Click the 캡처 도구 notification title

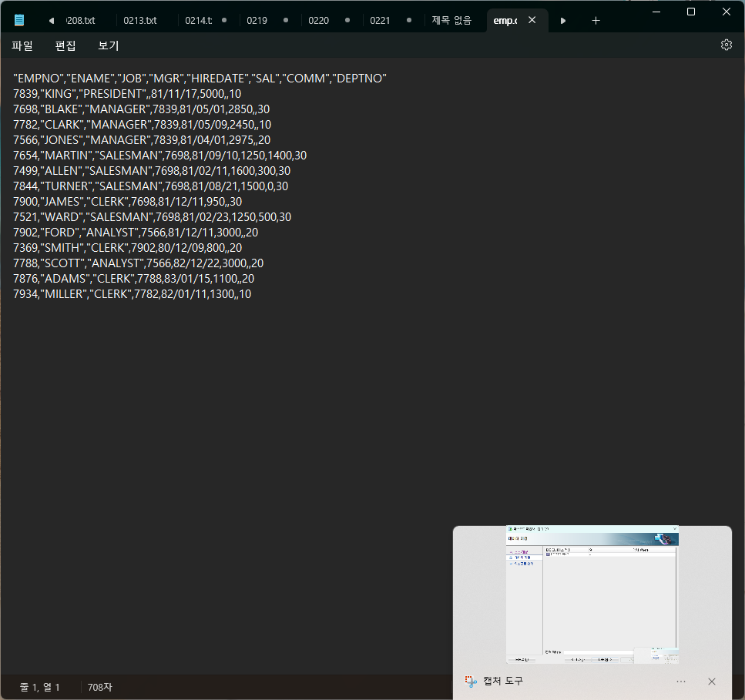coord(503,681)
